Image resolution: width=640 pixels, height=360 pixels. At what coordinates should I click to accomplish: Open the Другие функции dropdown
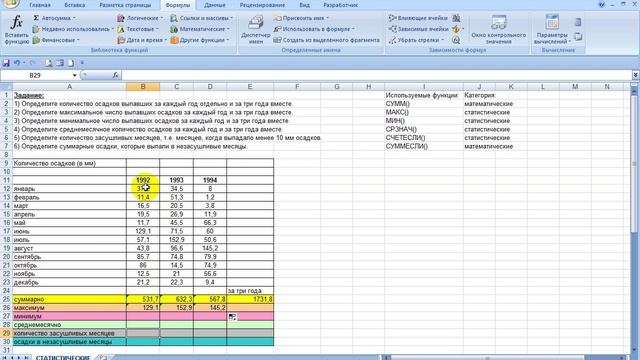point(200,40)
